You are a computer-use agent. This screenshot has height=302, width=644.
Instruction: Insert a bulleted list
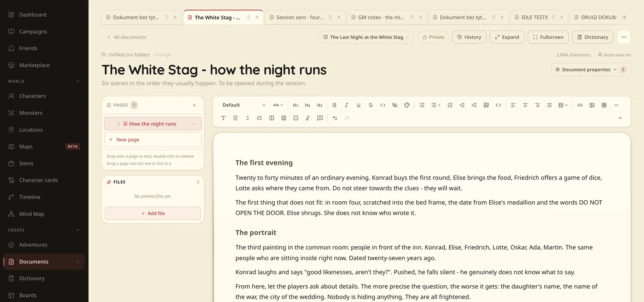pos(422,105)
